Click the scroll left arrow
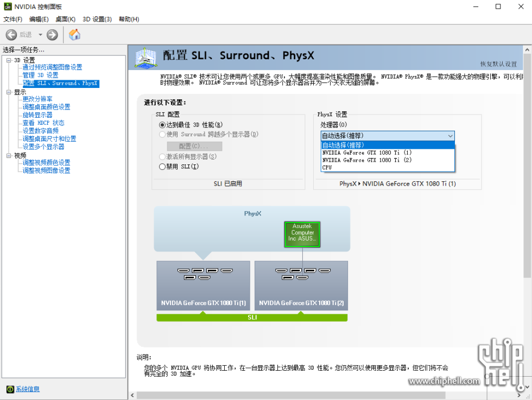 (132, 396)
